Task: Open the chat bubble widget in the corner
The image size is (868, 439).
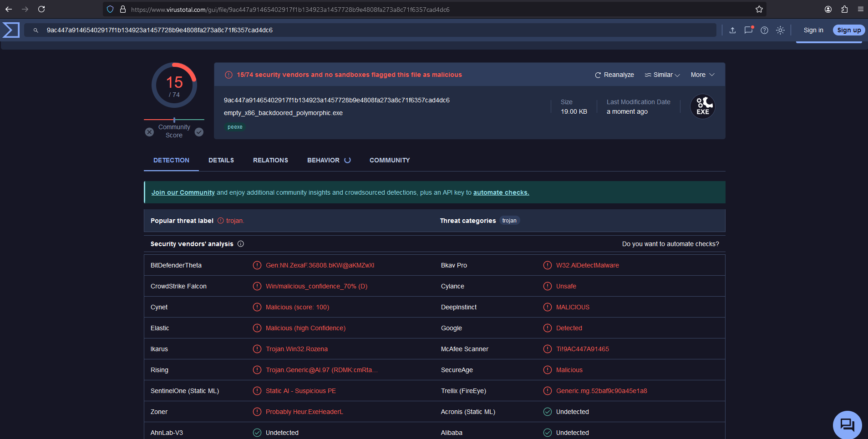Action: coord(847,425)
